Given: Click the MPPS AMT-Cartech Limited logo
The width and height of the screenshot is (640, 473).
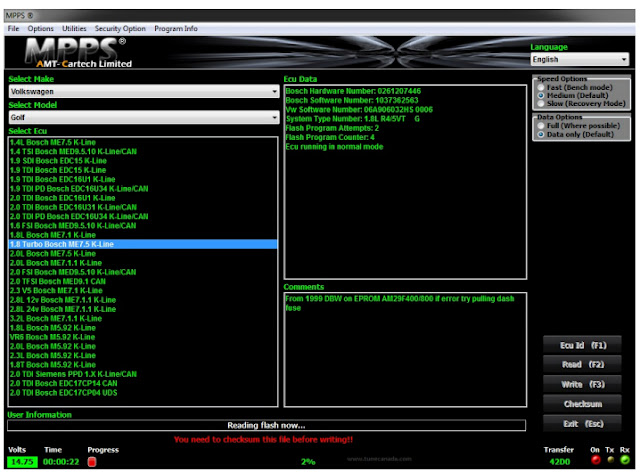Looking at the screenshot, I should tap(79, 53).
